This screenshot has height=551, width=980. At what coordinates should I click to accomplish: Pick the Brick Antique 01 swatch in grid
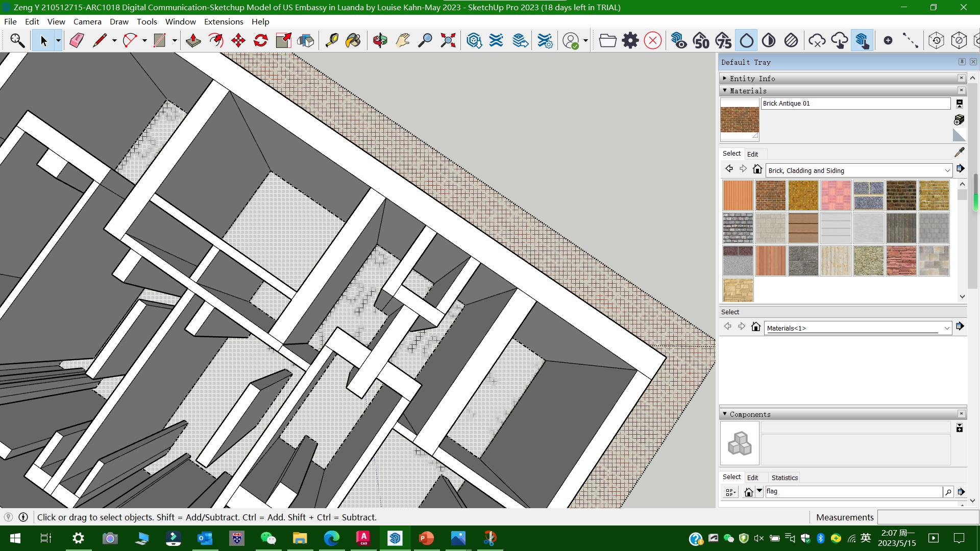[770, 195]
